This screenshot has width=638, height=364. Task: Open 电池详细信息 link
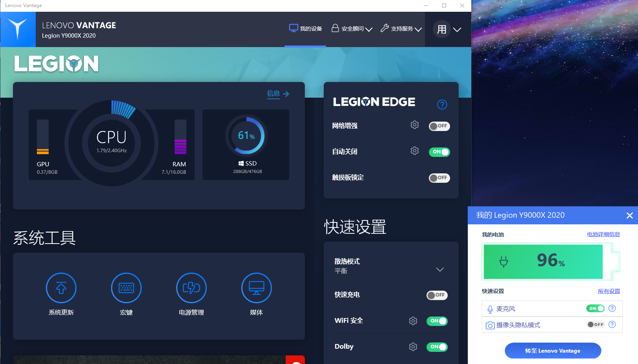tap(603, 234)
